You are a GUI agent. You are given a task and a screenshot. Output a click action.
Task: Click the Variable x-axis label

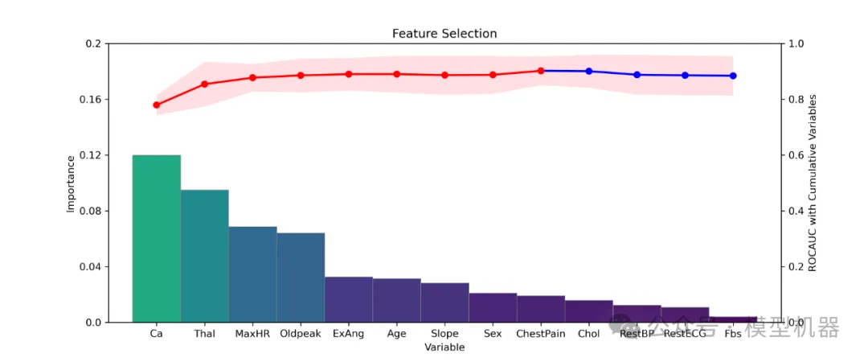click(444, 348)
